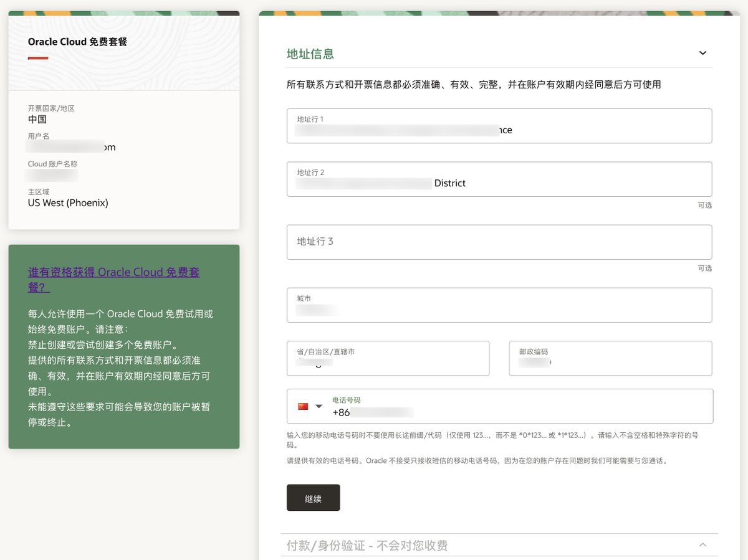Click the 地址信息 section heading
Image resolution: width=748 pixels, height=560 pixels.
pyautogui.click(x=310, y=54)
